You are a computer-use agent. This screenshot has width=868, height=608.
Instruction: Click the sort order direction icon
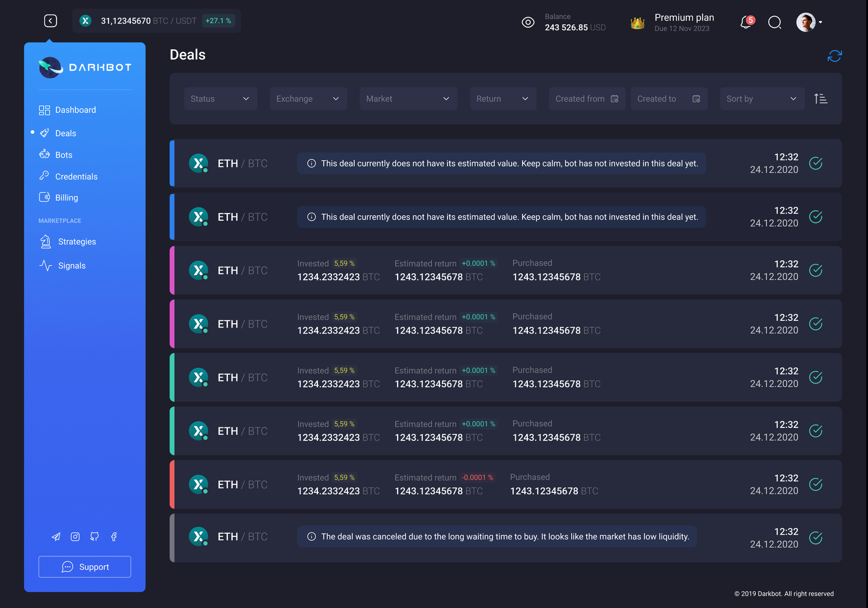821,99
